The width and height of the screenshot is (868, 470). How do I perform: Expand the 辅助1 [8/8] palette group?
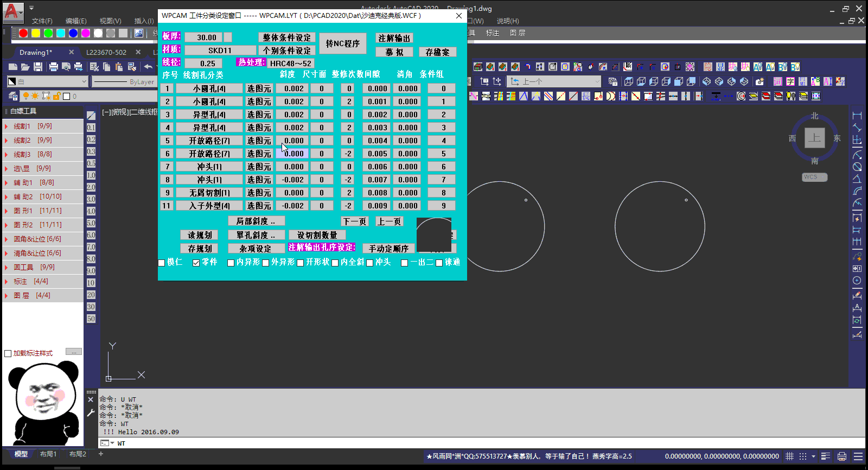point(43,182)
